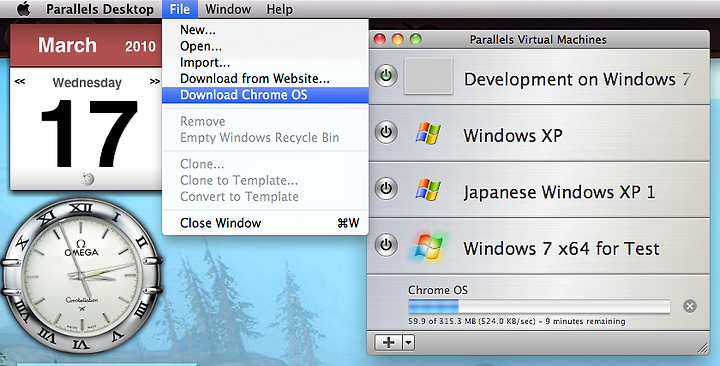Viewport: 720px width, 366px height.
Task: Choose Open... from the File menu
Action: [x=265, y=46]
